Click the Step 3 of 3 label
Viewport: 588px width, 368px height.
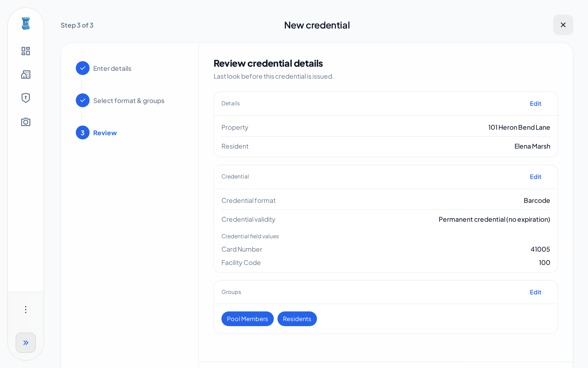tap(77, 25)
